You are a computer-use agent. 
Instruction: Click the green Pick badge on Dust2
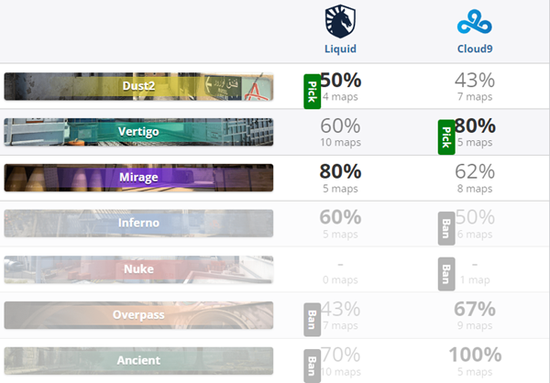312,92
